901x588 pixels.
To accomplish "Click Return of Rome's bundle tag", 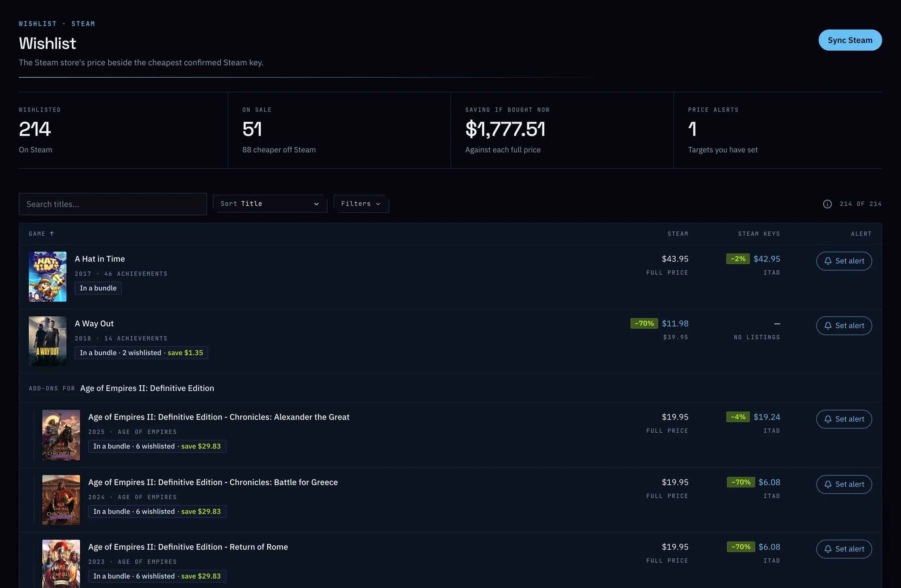I will 157,576.
